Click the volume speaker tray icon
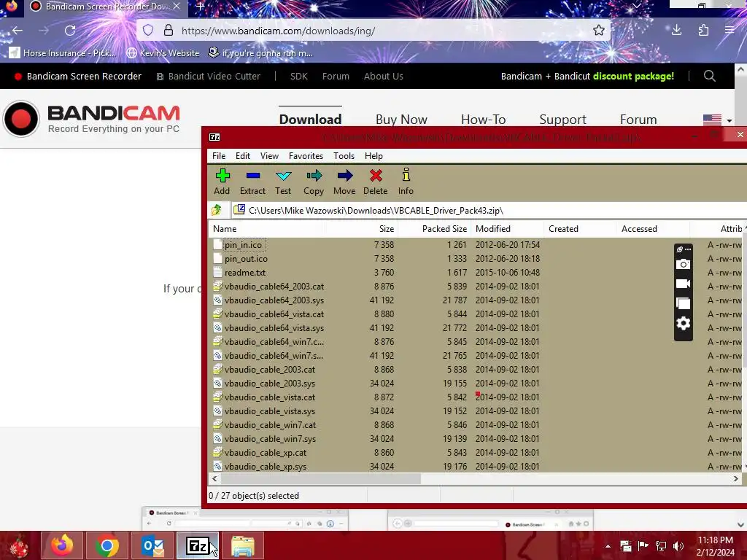 (678, 546)
